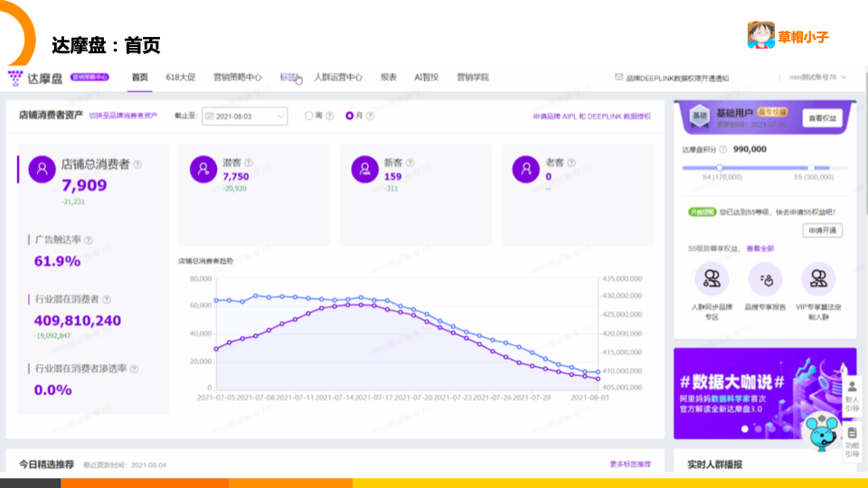Open the 营销学院 tab
The image size is (868, 488).
point(473,77)
